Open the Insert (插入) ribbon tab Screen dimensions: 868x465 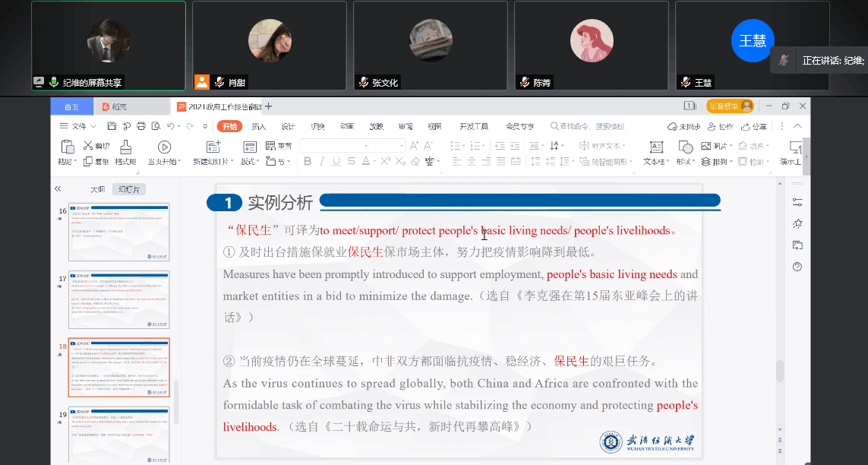coord(259,126)
